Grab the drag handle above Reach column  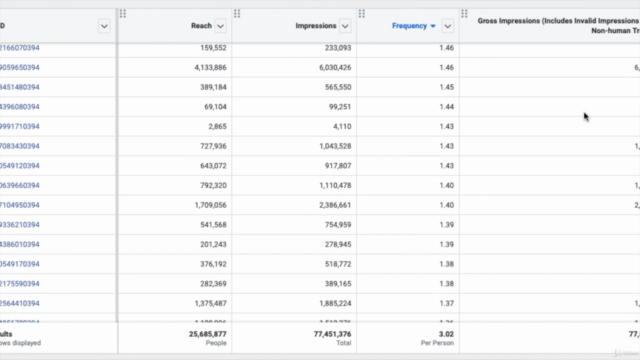123,14
